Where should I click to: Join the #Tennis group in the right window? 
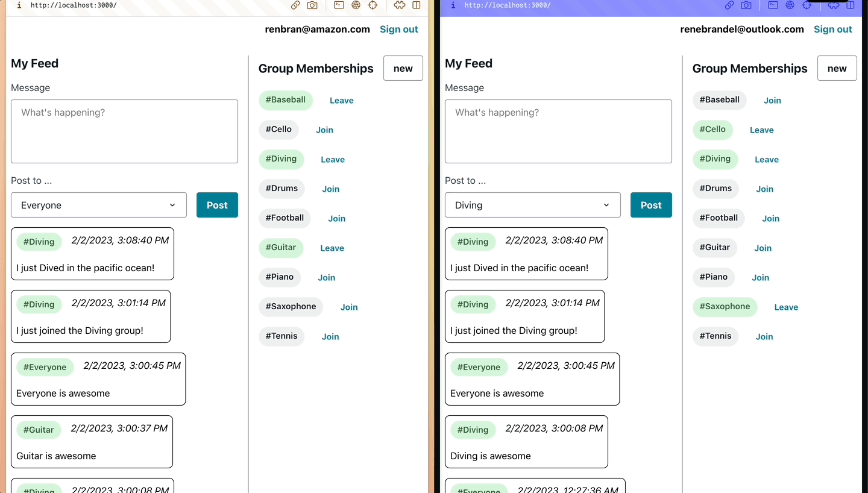click(764, 336)
